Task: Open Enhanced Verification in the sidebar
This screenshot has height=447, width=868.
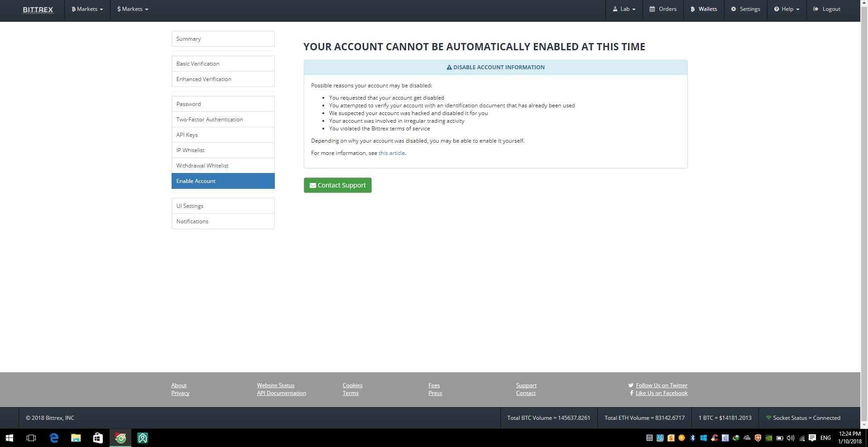Action: [223, 79]
